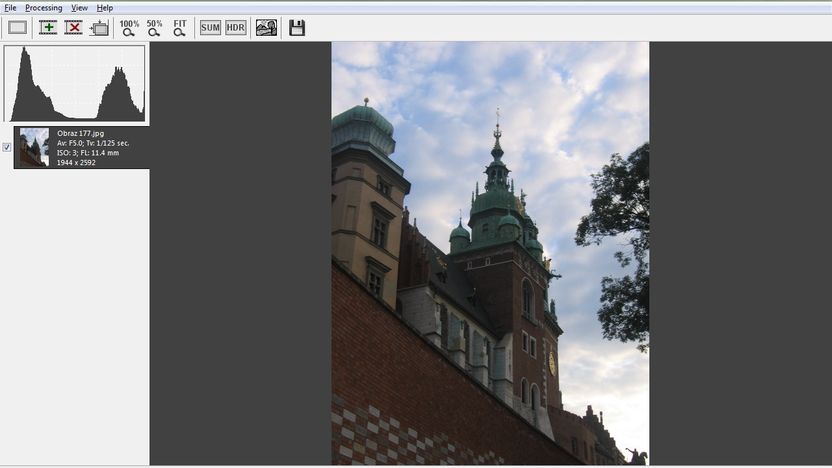Click the histogram panel
832x468 pixels.
[75, 84]
